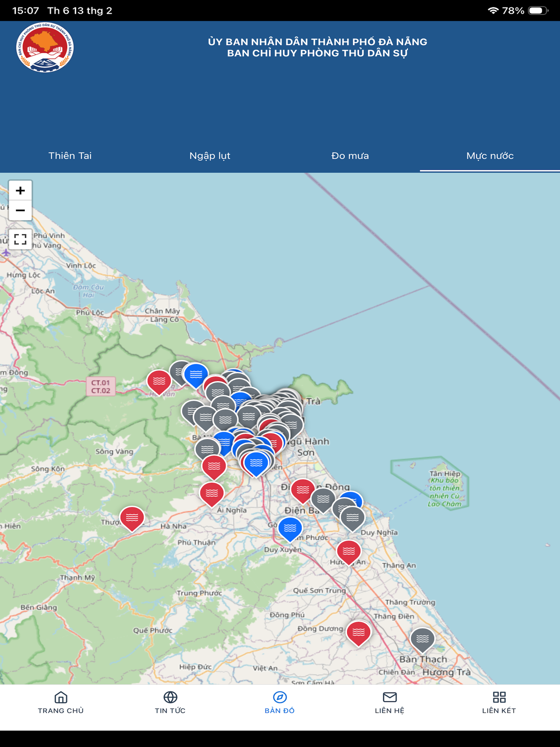Zoom out the map with minus button
The width and height of the screenshot is (560, 747).
(20, 210)
